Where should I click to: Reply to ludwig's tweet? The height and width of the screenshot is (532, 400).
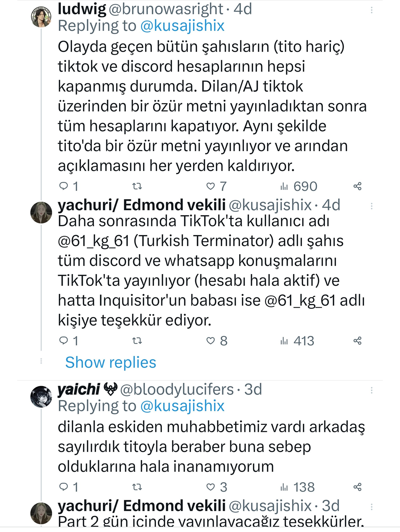[64, 186]
